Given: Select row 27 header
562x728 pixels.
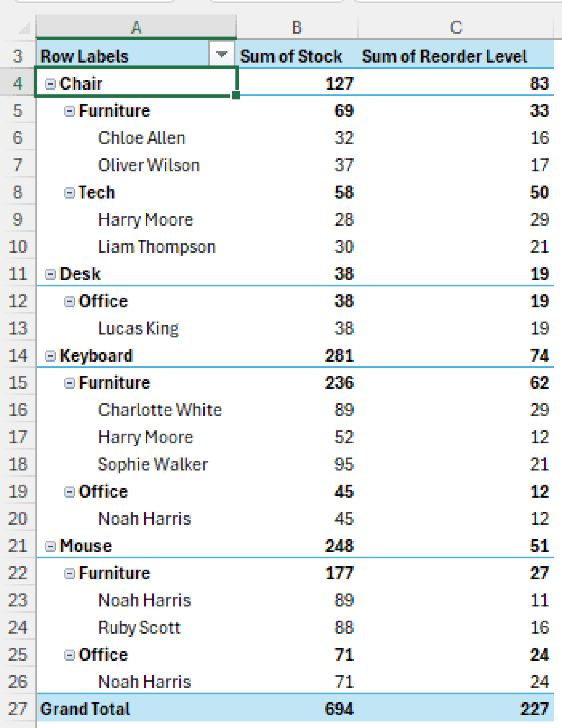Looking at the screenshot, I should coord(18,709).
